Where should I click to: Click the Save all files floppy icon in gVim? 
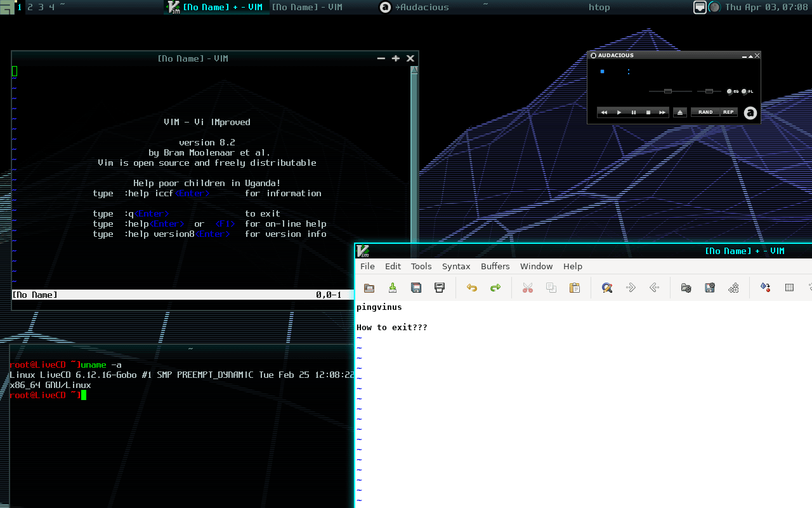tap(416, 288)
